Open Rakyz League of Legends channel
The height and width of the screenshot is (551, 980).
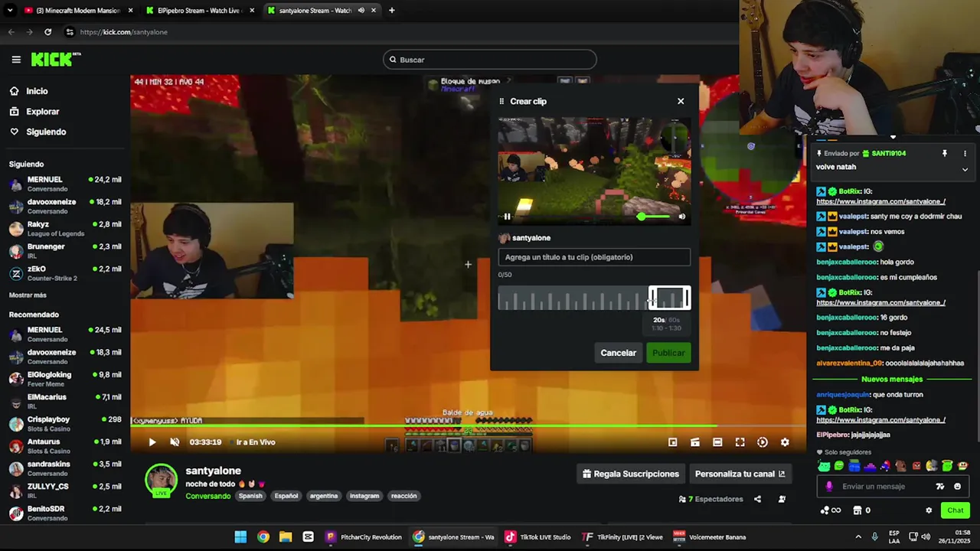65,229
